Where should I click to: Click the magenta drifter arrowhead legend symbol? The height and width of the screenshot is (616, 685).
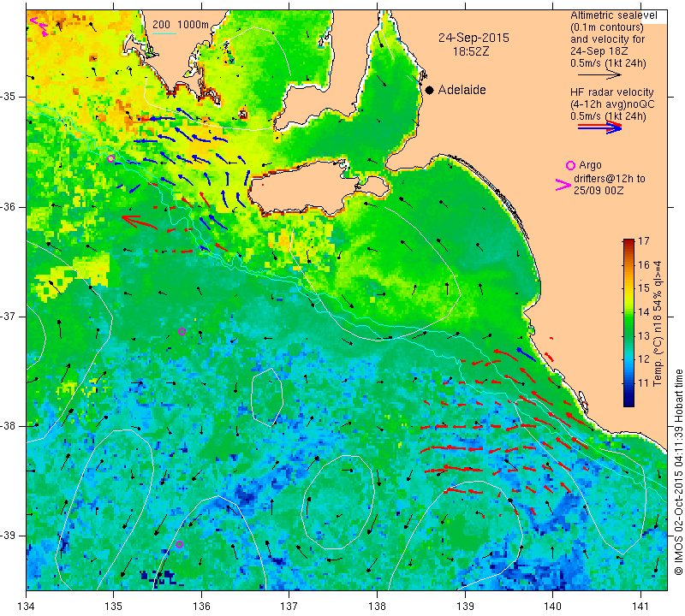(563, 185)
